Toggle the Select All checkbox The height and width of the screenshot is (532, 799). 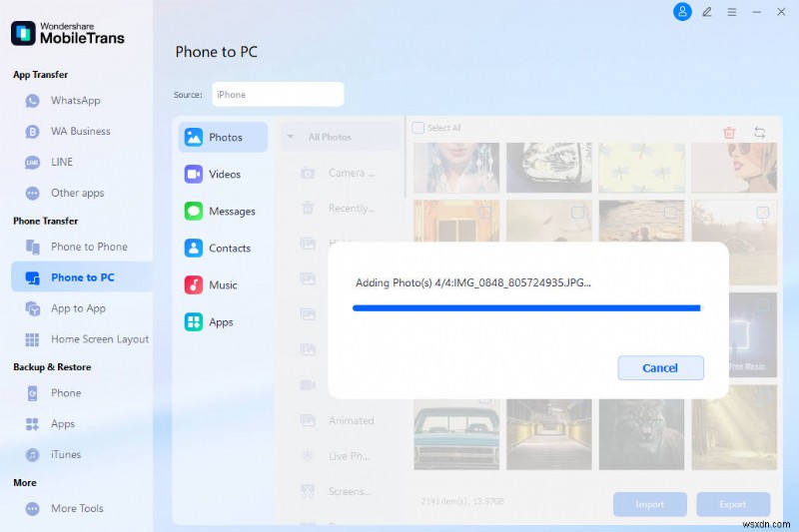tap(417, 128)
